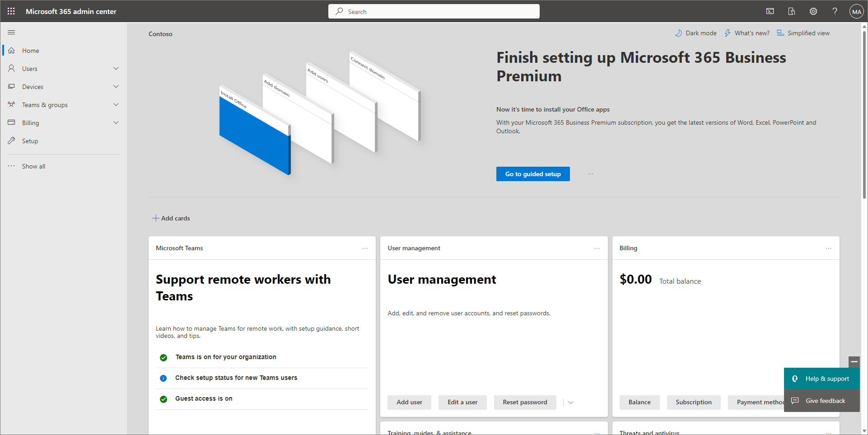
Task: Click the What's new lightning icon
Action: tap(728, 33)
